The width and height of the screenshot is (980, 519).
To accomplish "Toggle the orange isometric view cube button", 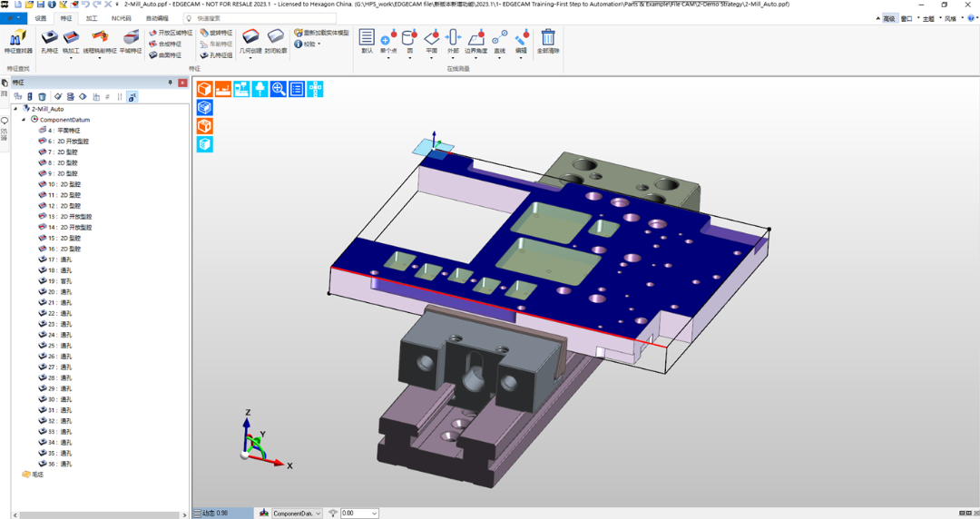I will coord(205,90).
